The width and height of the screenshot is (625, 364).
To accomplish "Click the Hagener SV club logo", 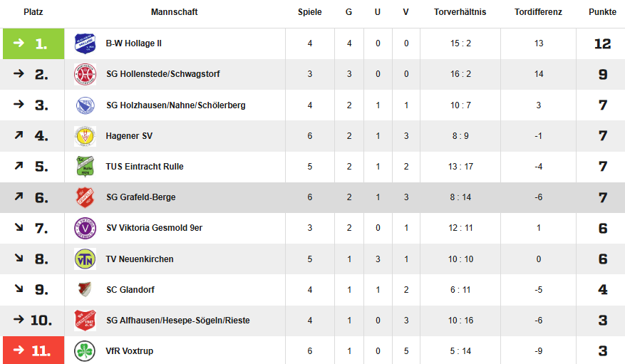I will pyautogui.click(x=85, y=135).
